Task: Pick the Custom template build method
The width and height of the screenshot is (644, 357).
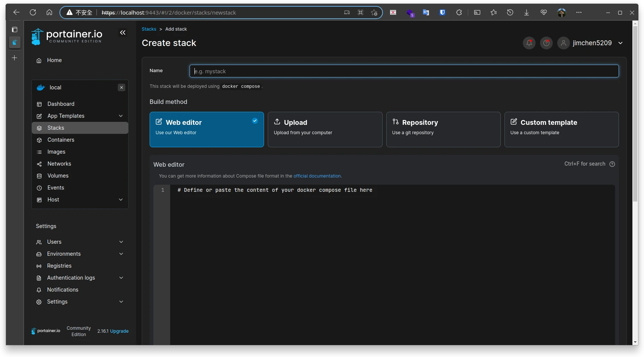Action: point(561,129)
